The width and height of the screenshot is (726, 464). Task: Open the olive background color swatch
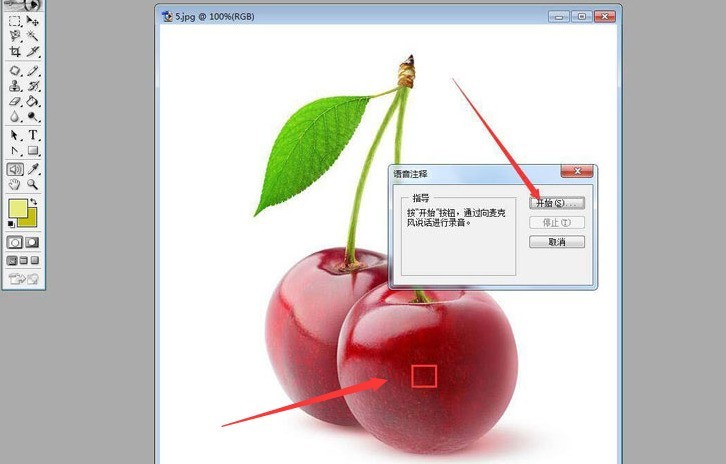31,220
